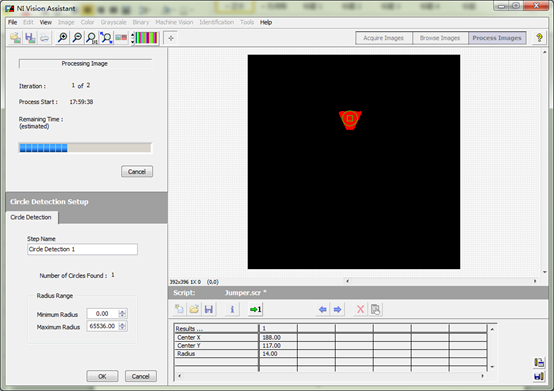Screen dimensions: 554x391
Task: Open the Grayscale menu
Action: tap(113, 22)
